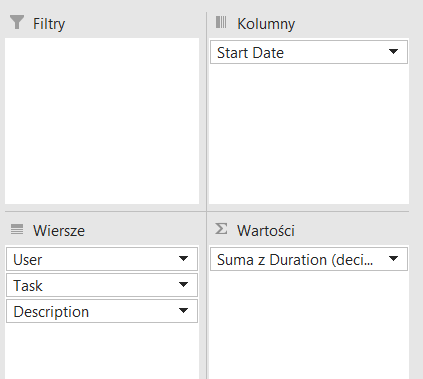Click the Wartości sigma icon
The height and width of the screenshot is (379, 423).
point(221,229)
